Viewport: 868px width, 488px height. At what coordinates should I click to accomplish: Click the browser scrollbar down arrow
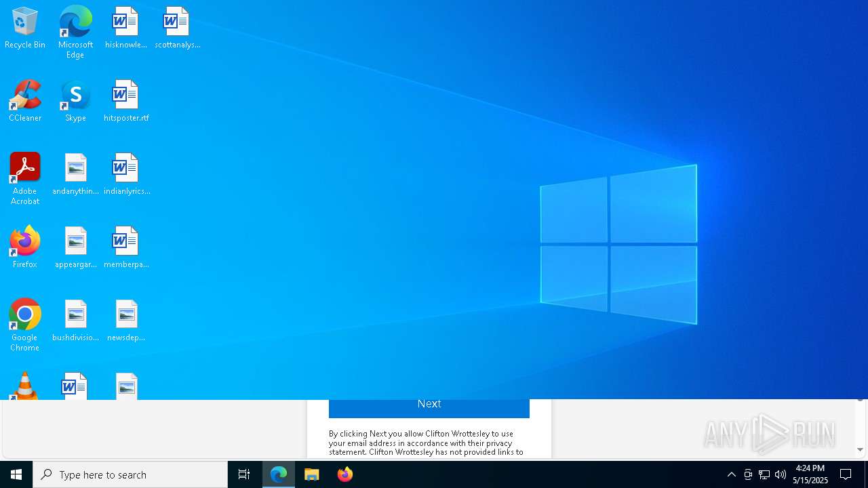click(x=860, y=449)
